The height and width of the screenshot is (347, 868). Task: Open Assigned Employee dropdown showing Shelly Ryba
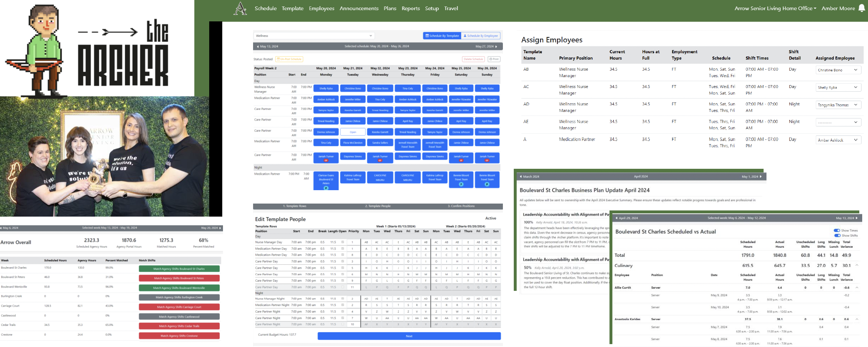tap(838, 88)
